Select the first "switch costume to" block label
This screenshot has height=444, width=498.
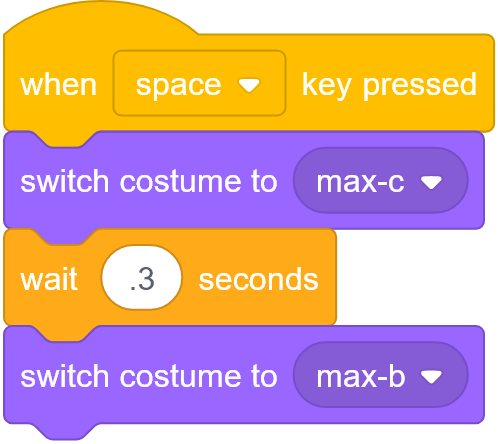(x=149, y=182)
